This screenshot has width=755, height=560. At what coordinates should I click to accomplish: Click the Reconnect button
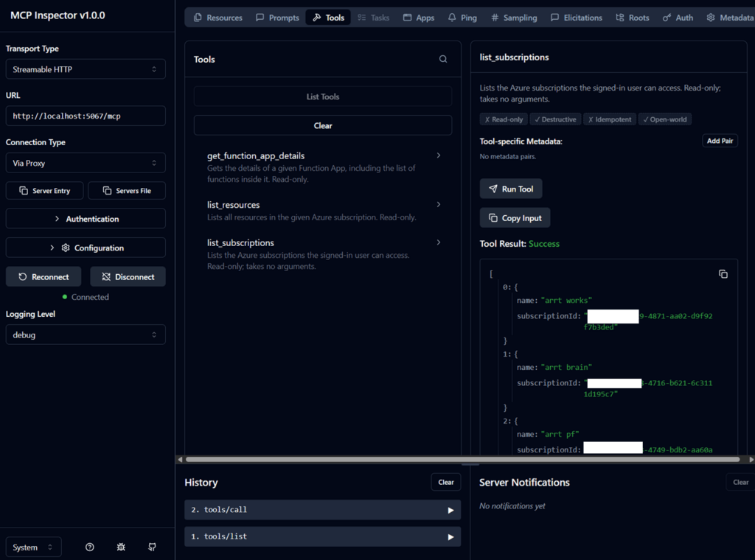[x=44, y=276]
